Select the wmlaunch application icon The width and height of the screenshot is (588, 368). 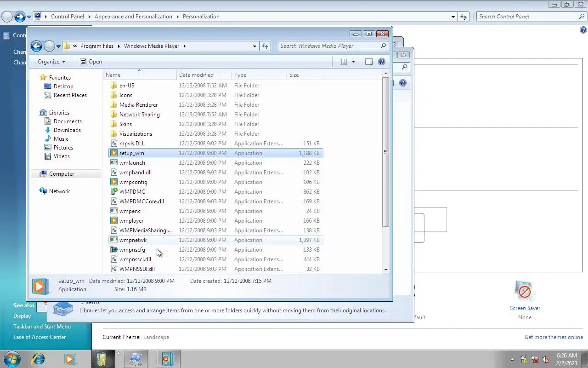(x=114, y=163)
